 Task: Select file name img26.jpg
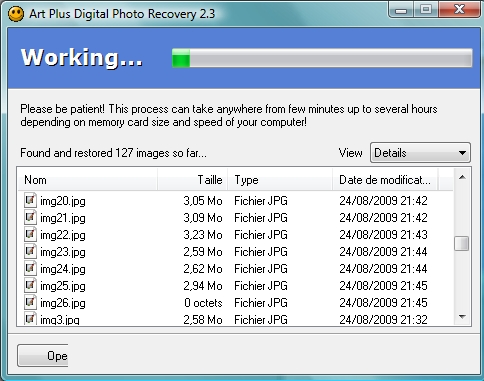tap(63, 303)
